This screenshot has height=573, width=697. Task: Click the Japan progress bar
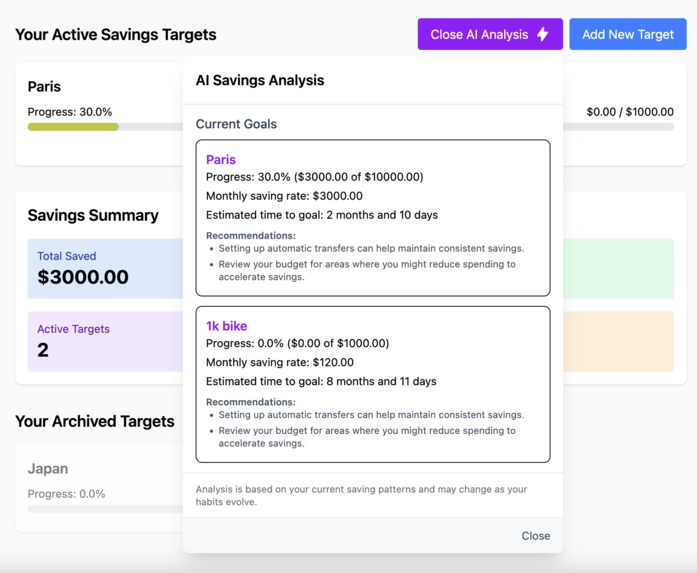click(105, 509)
